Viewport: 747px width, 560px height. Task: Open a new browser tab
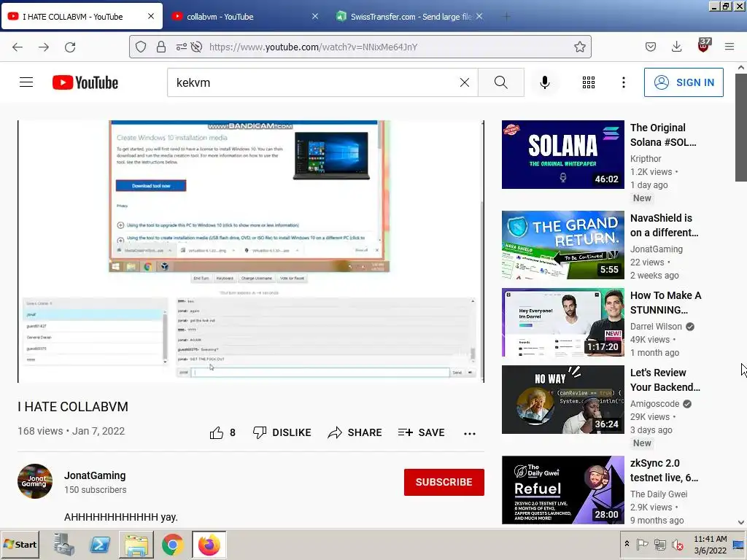[506, 17]
